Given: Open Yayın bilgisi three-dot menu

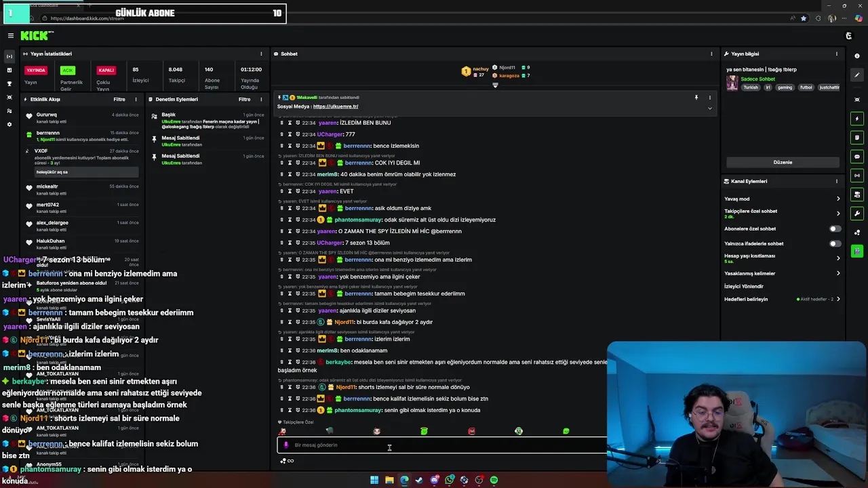Looking at the screenshot, I should tap(837, 54).
